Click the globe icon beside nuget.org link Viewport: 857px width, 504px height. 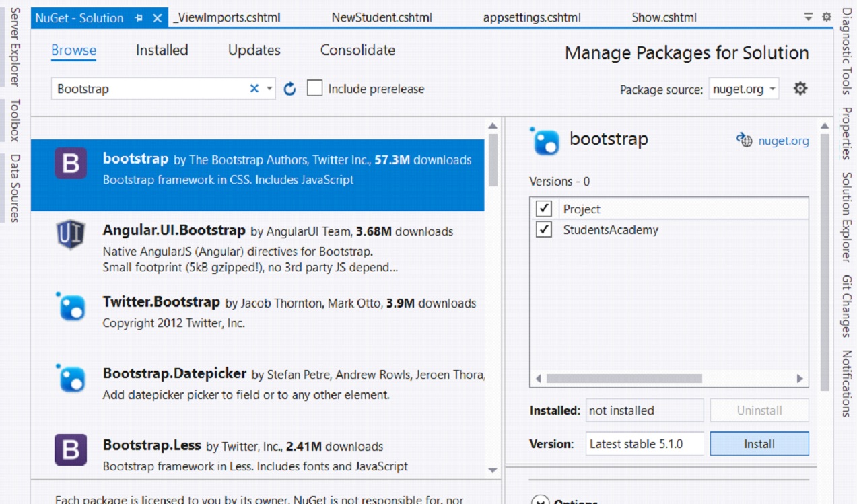[x=745, y=140]
